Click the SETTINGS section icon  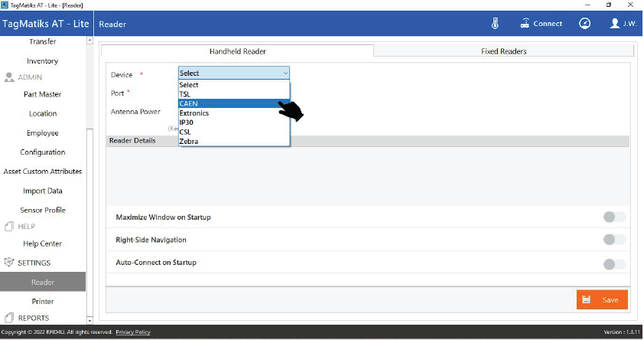click(10, 263)
